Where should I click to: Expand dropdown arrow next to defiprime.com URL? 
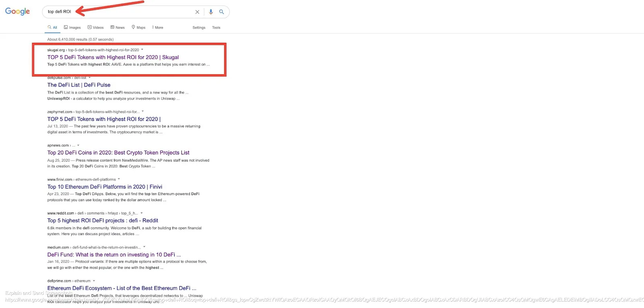click(94, 281)
